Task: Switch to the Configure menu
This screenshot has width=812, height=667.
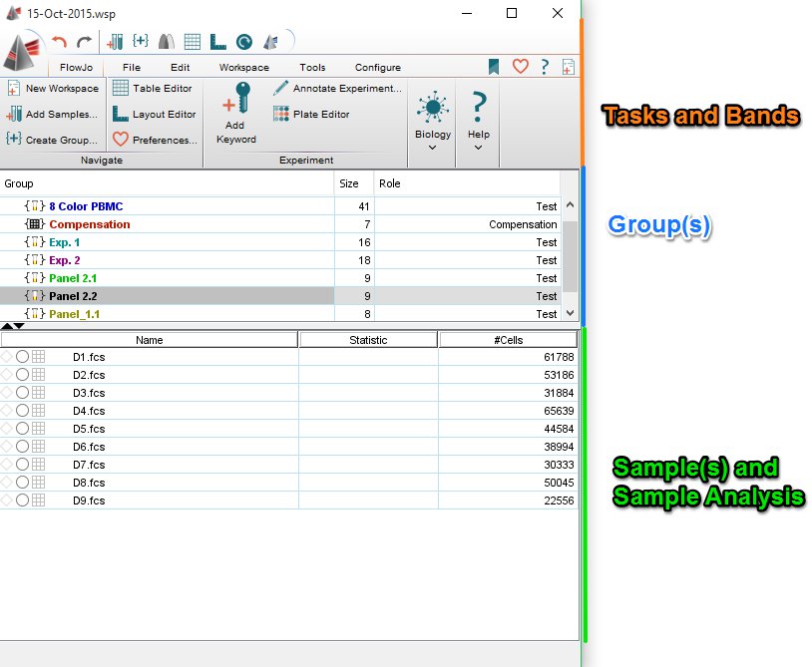Action: pos(377,67)
